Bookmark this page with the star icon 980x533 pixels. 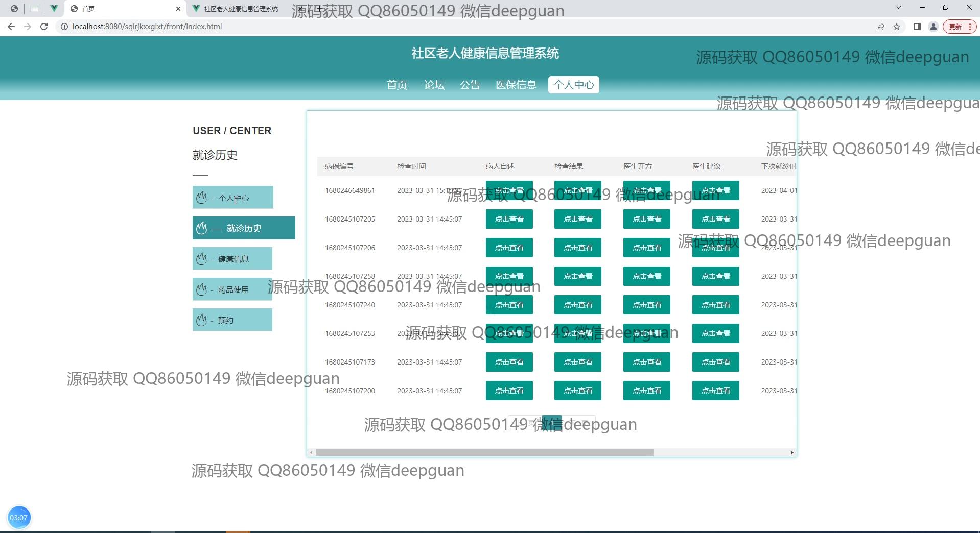click(897, 27)
